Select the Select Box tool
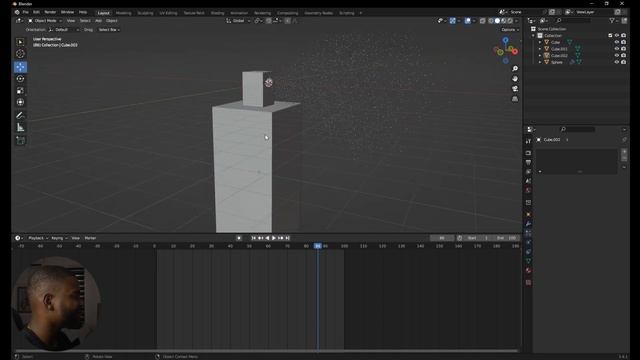The width and height of the screenshot is (640, 360). coord(20,42)
